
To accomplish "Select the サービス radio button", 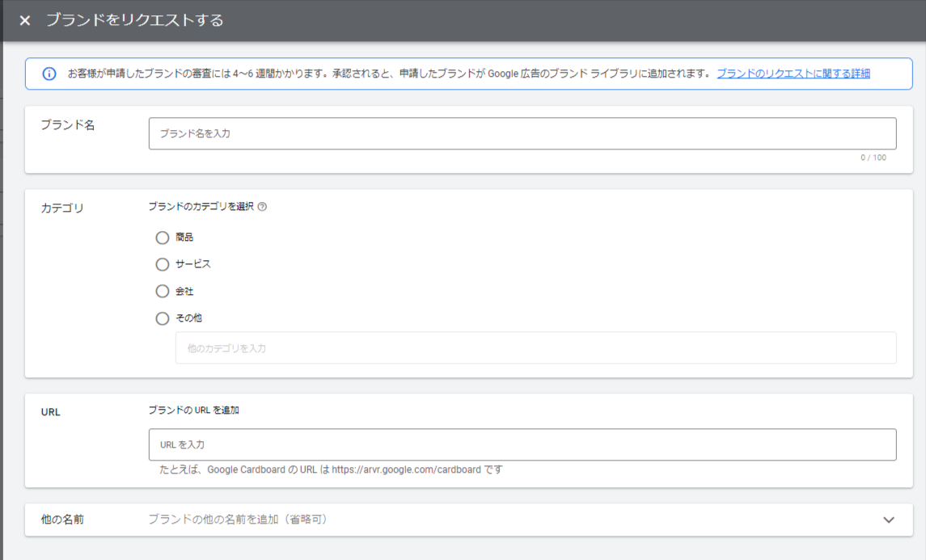I will click(163, 264).
